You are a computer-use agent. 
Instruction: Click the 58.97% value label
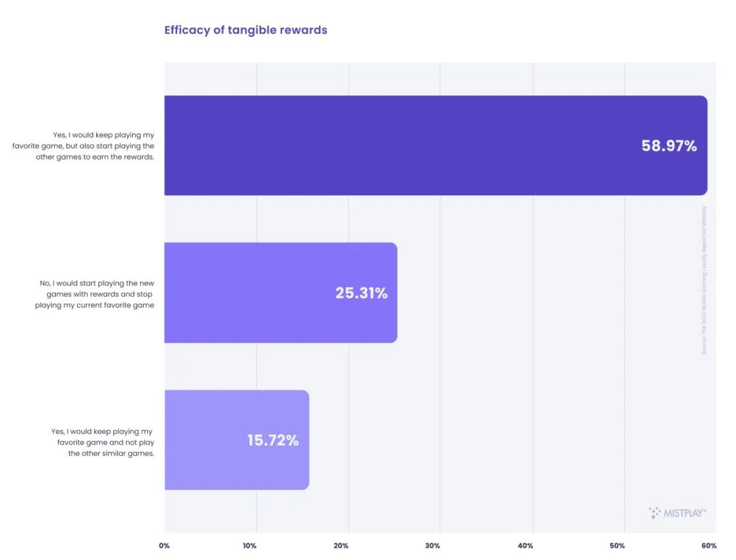pyautogui.click(x=669, y=146)
